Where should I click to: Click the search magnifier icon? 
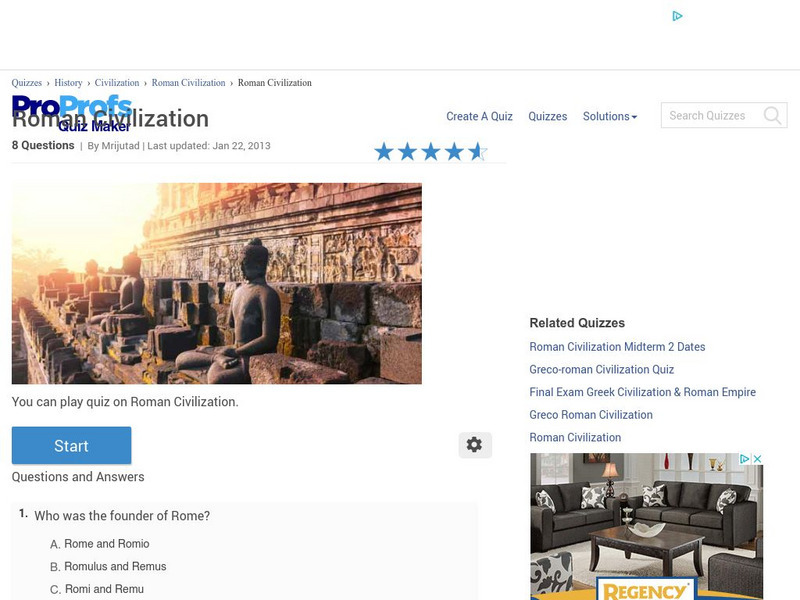click(x=772, y=115)
